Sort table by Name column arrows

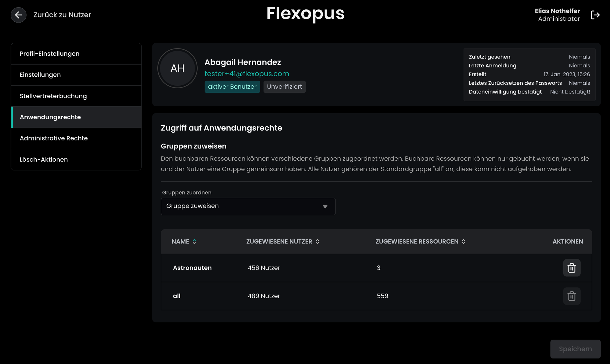tap(194, 241)
